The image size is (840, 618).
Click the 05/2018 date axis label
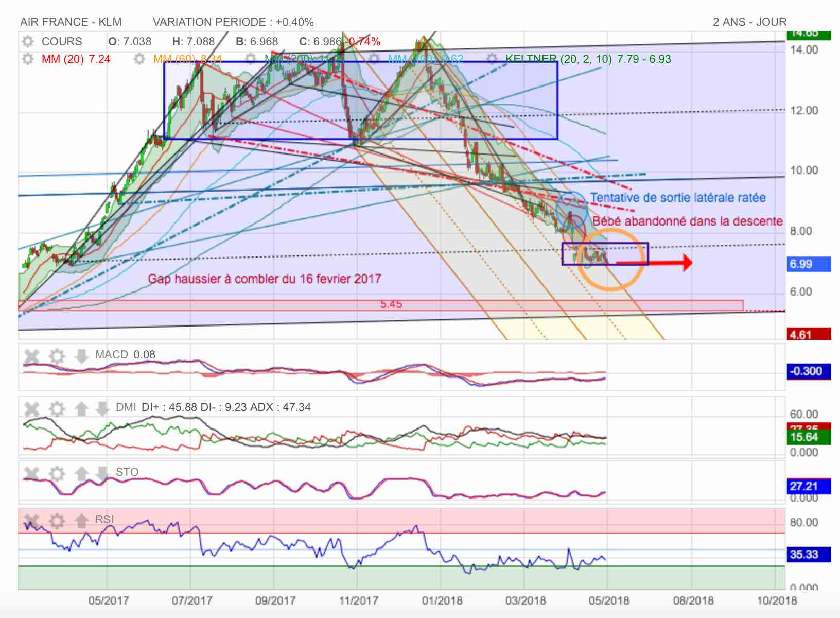coord(609,600)
